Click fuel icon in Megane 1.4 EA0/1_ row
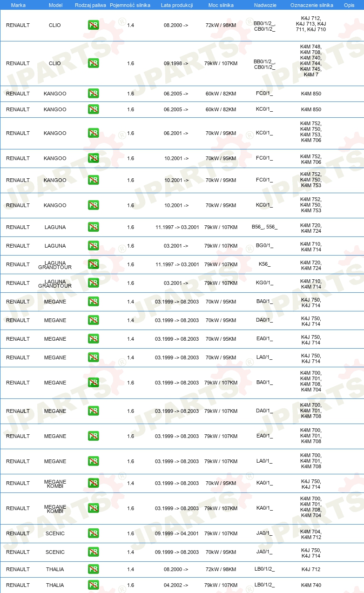 pos(93,339)
